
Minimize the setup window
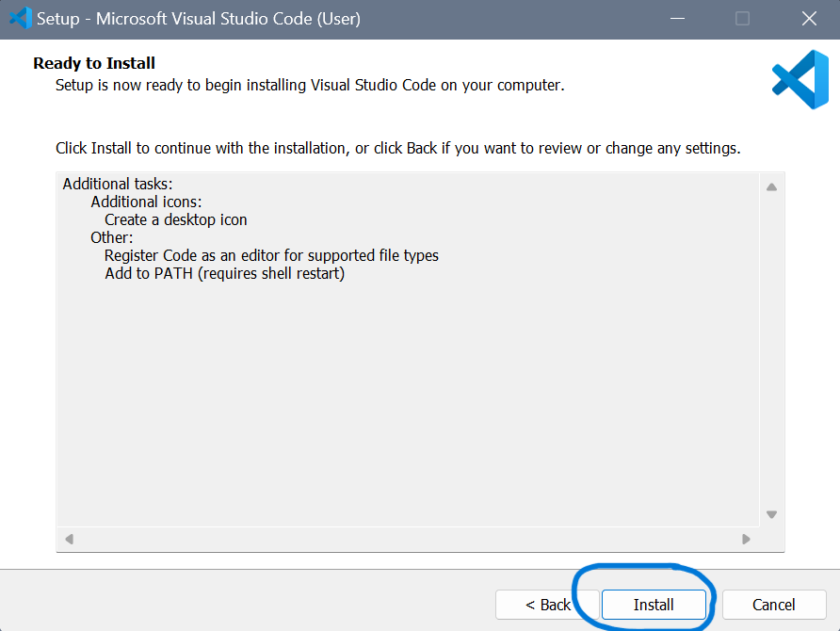[x=678, y=19]
